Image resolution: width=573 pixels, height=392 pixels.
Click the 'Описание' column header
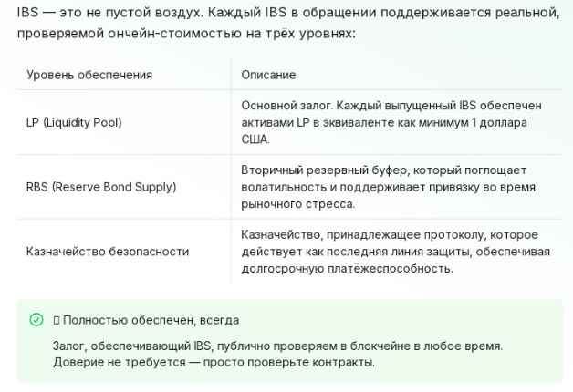click(268, 75)
